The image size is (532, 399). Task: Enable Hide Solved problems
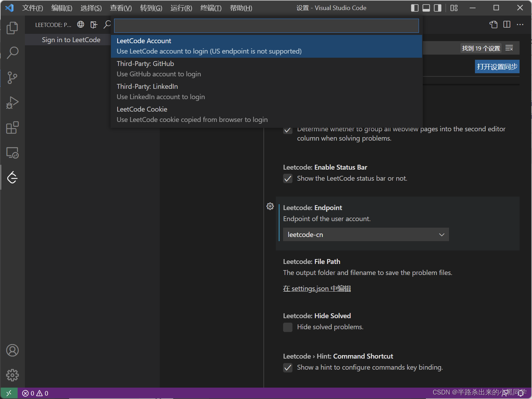(288, 327)
